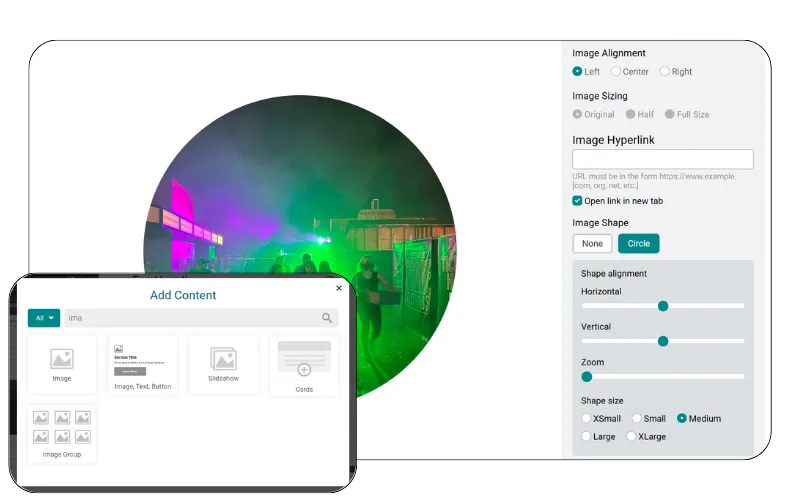Select the Image Group grid icon
This screenshot has height=500, width=800.
(x=62, y=427)
